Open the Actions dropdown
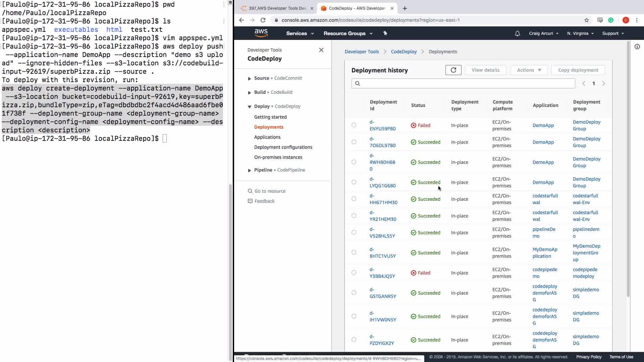The height and width of the screenshot is (362, 644). coord(529,70)
